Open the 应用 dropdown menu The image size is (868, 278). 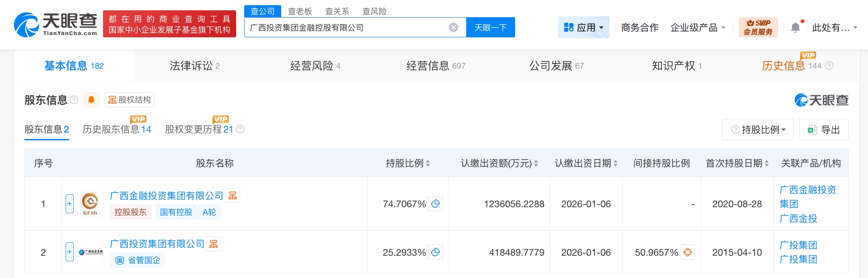pos(583,27)
